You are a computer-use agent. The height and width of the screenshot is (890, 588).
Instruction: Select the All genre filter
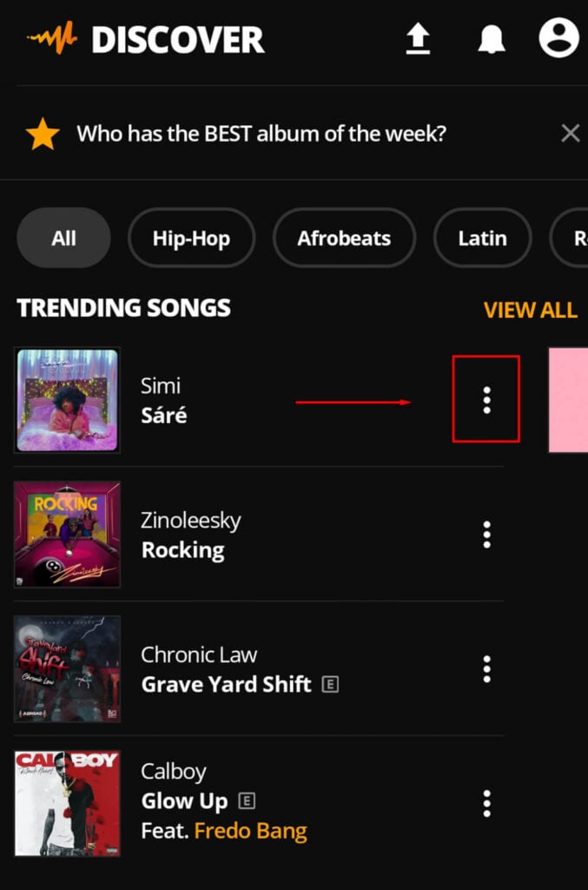pyautogui.click(x=63, y=238)
